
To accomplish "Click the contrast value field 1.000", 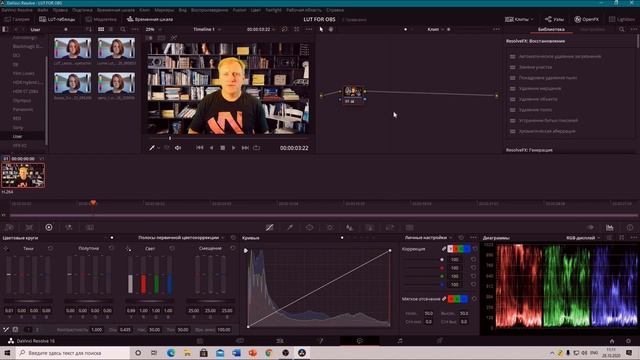I will [97, 329].
